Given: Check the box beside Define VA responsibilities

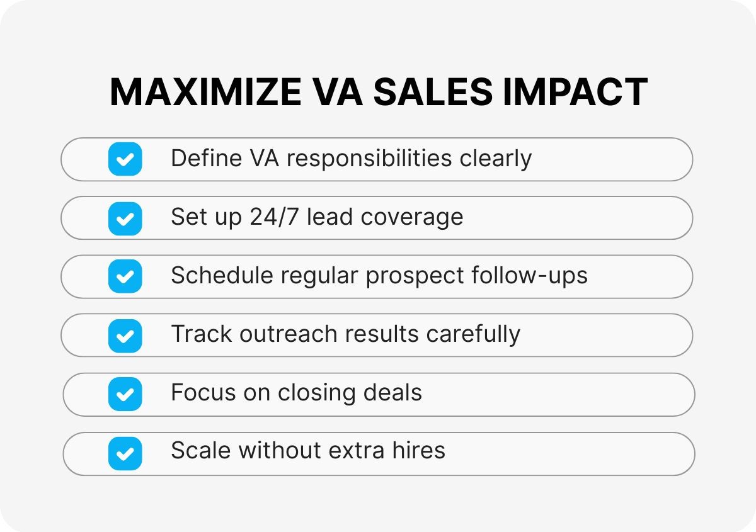Looking at the screenshot, I should 125,159.
